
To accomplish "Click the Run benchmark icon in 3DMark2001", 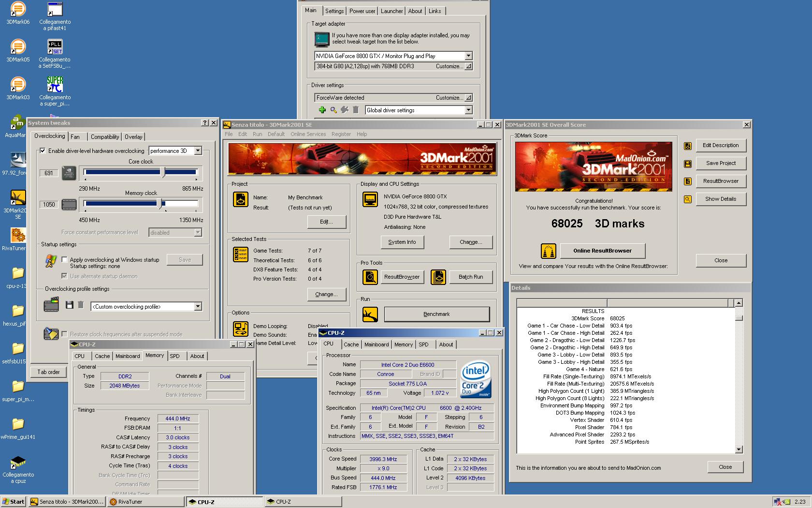I will (370, 314).
